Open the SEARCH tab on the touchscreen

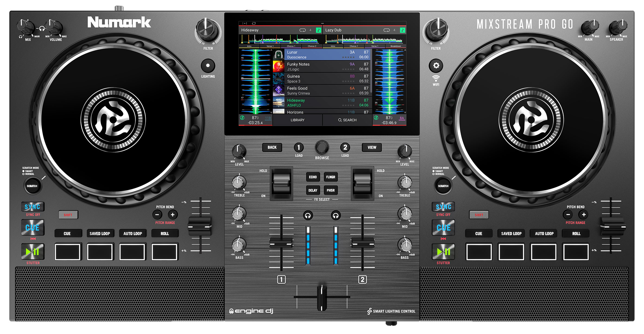point(347,120)
